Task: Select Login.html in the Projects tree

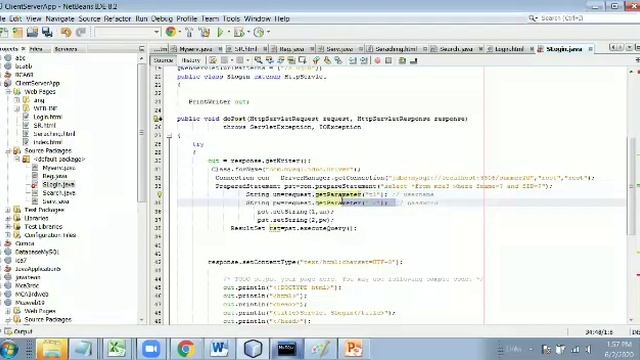Action: pos(47,117)
